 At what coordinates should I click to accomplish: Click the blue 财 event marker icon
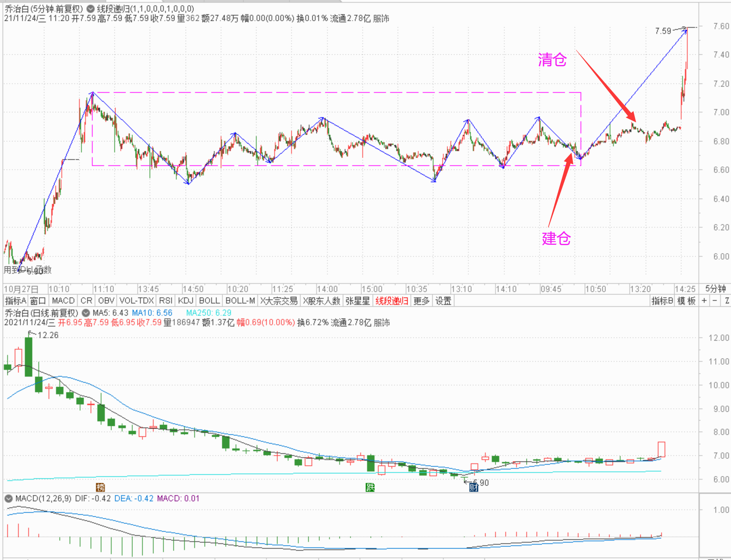click(473, 487)
